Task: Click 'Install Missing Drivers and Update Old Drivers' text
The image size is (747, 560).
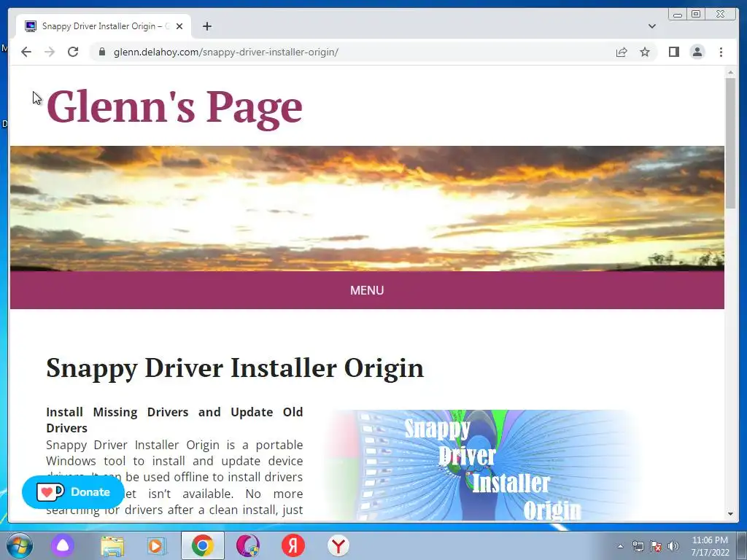Action: pyautogui.click(x=174, y=419)
